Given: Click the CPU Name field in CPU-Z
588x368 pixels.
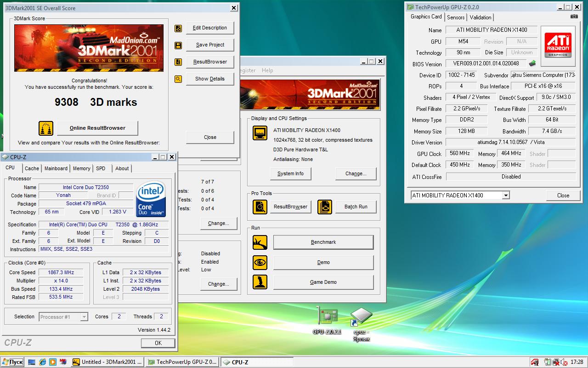Looking at the screenshot, I should pyautogui.click(x=85, y=187).
